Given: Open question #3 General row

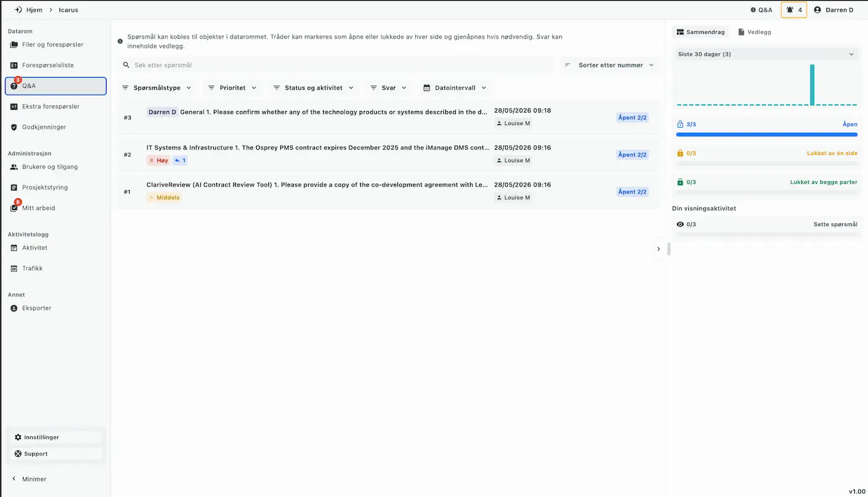Looking at the screenshot, I should click(x=389, y=117).
